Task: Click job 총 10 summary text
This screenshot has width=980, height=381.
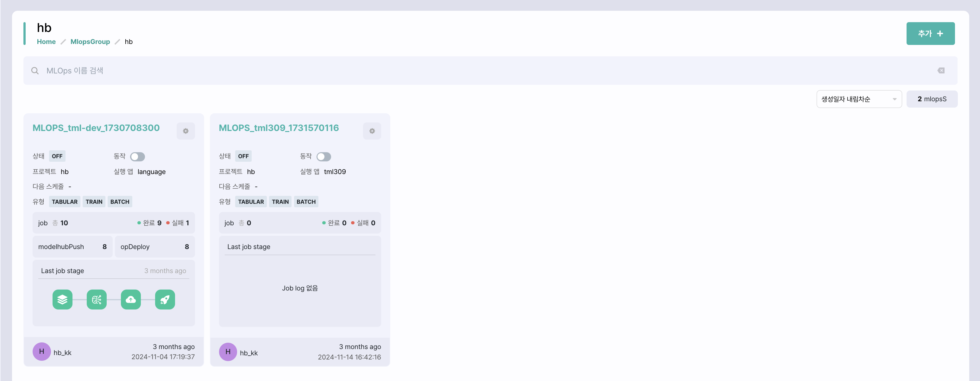Action: 53,223
